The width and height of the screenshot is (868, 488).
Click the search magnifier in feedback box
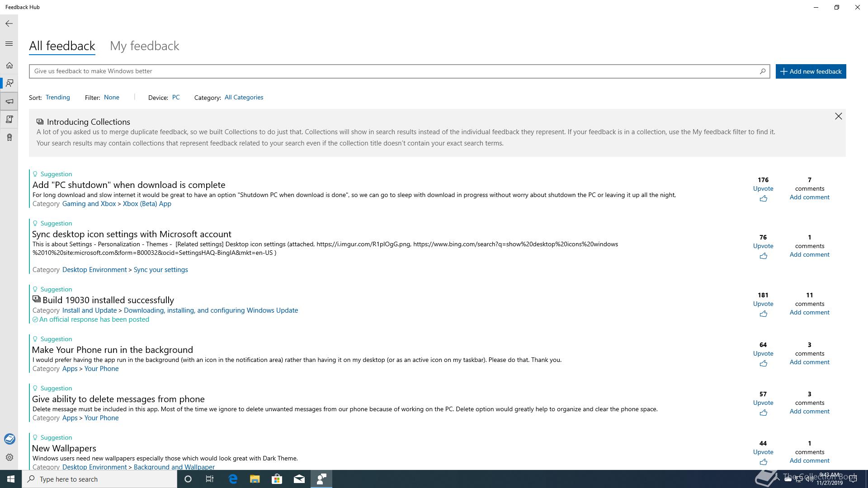[762, 71]
